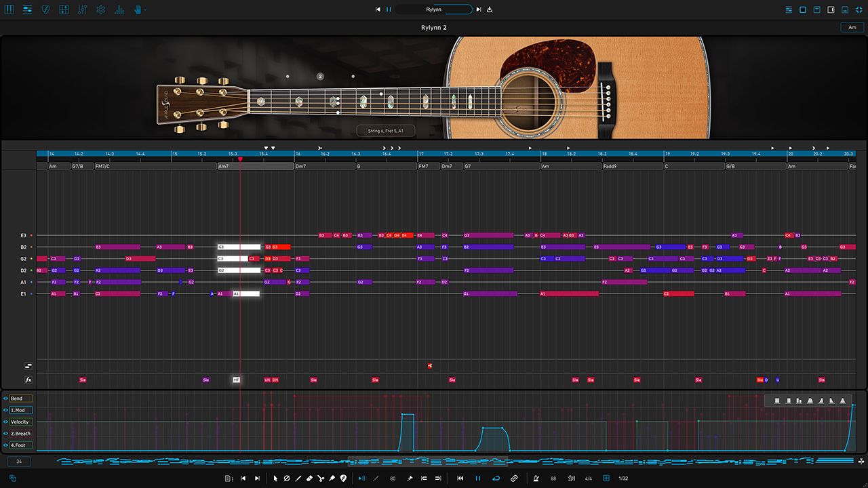868x488 pixels.
Task: Open the shield guitar-pick icon in top toolbar
Action: point(45,9)
